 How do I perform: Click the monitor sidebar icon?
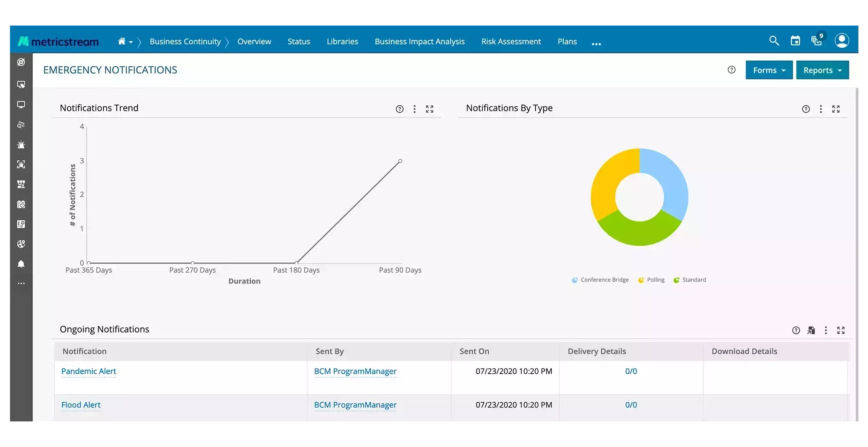[21, 104]
